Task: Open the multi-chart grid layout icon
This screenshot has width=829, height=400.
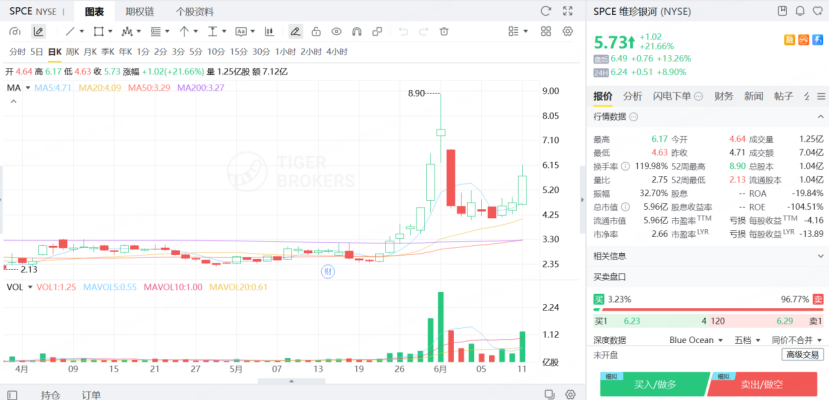Action: (x=546, y=32)
